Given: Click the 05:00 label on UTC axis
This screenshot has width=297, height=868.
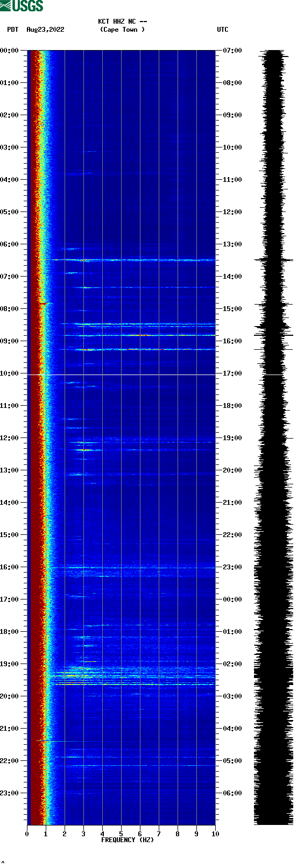Looking at the screenshot, I should [x=232, y=761].
